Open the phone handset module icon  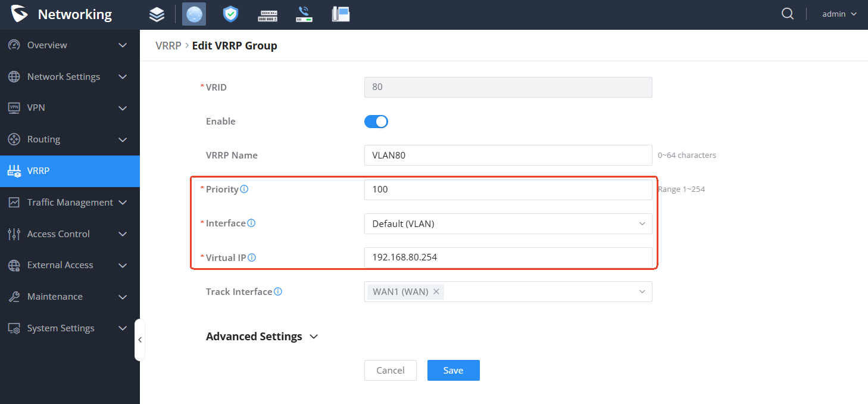click(x=304, y=14)
